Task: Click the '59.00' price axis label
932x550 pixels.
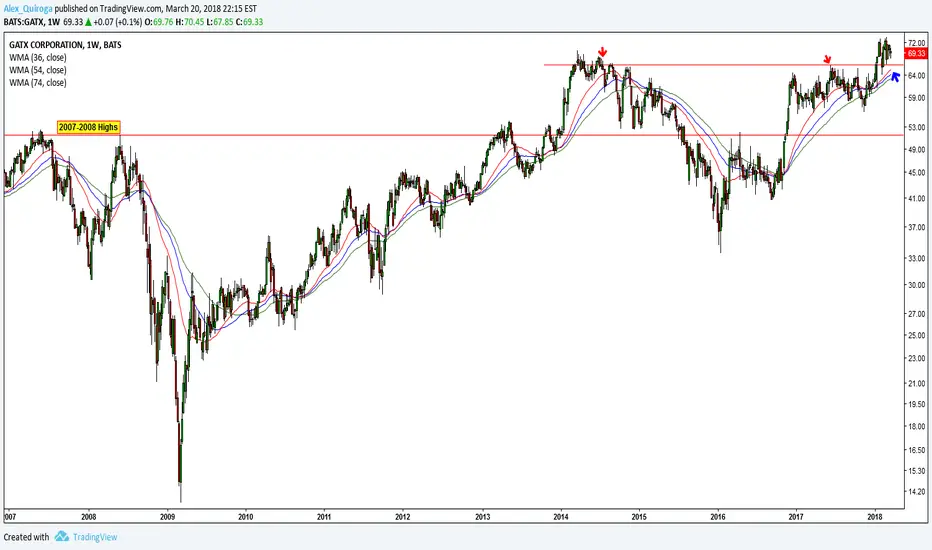Action: [917, 98]
